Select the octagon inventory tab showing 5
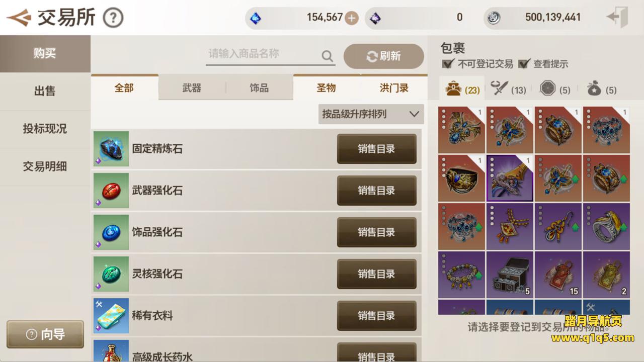 pyautogui.click(x=555, y=89)
